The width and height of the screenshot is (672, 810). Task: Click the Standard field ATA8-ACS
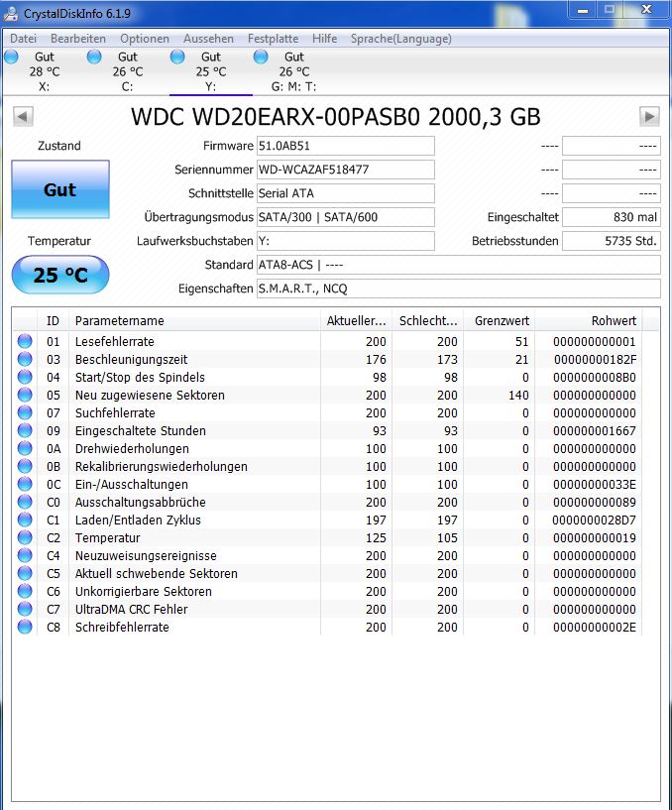[x=459, y=265]
